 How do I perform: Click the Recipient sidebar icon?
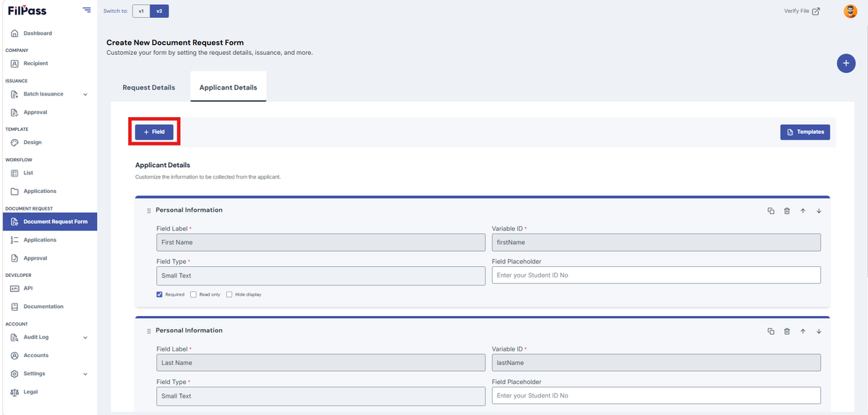14,64
